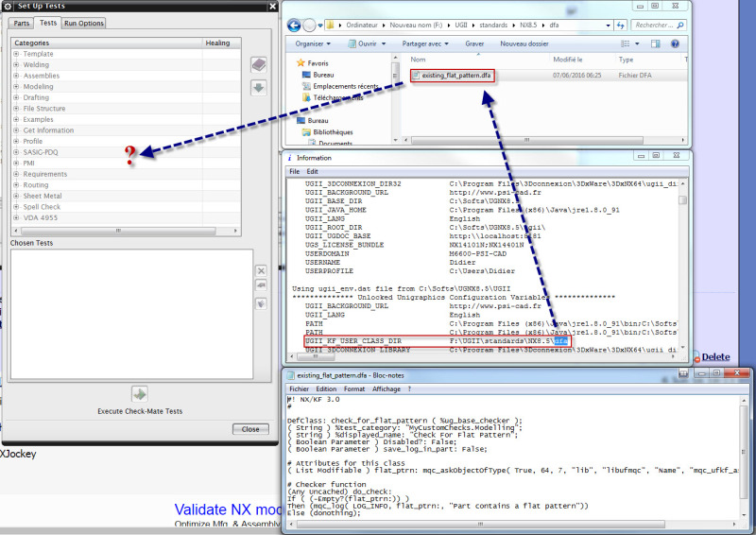Open the Organiser menu
Image resolution: width=756 pixels, height=535 pixels.
[313, 43]
